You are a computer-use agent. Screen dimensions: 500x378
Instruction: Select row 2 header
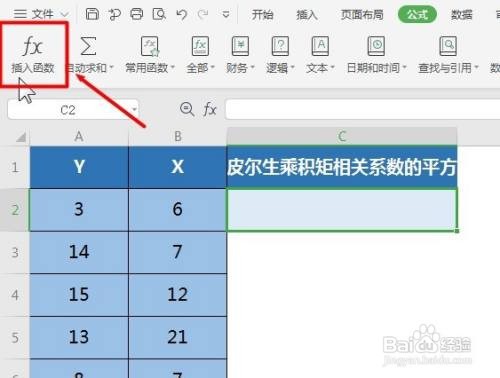tap(15, 210)
